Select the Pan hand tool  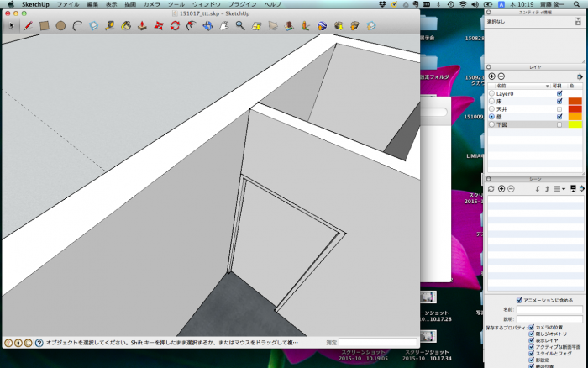point(224,26)
